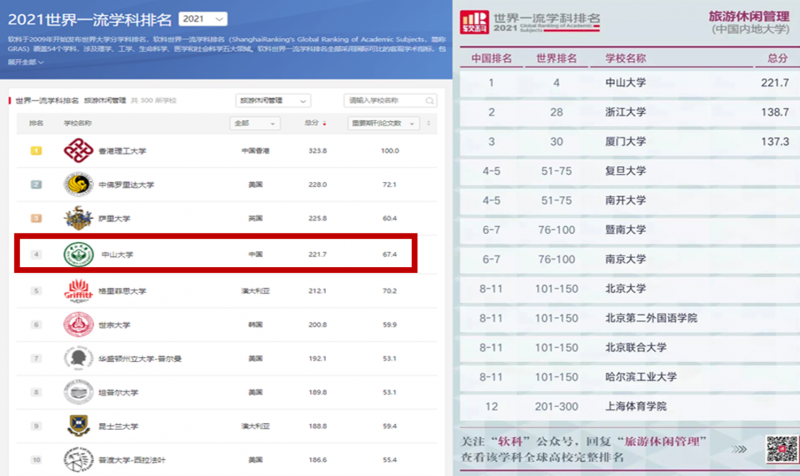Select the 186.6 total score cell
This screenshot has width=800, height=476.
(317, 460)
